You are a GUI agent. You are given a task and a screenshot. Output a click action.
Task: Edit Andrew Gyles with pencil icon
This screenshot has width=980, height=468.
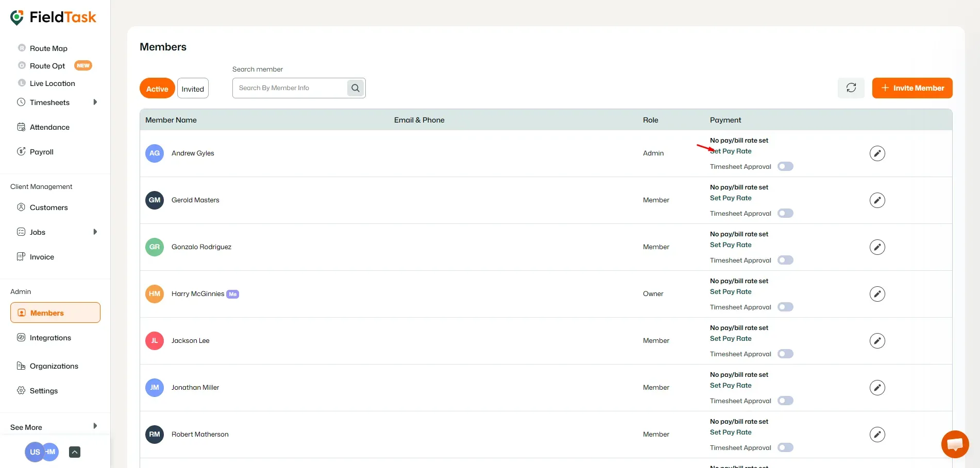(x=877, y=153)
